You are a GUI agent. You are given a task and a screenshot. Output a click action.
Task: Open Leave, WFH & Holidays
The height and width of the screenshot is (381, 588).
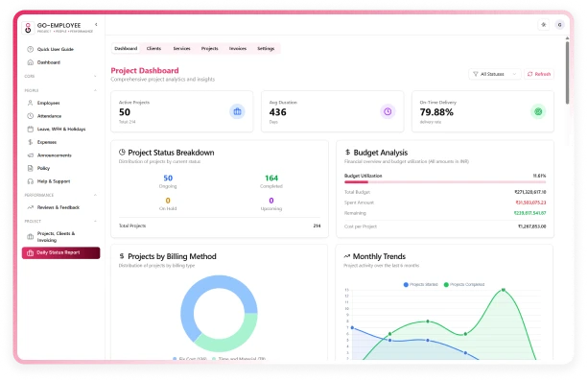61,130
